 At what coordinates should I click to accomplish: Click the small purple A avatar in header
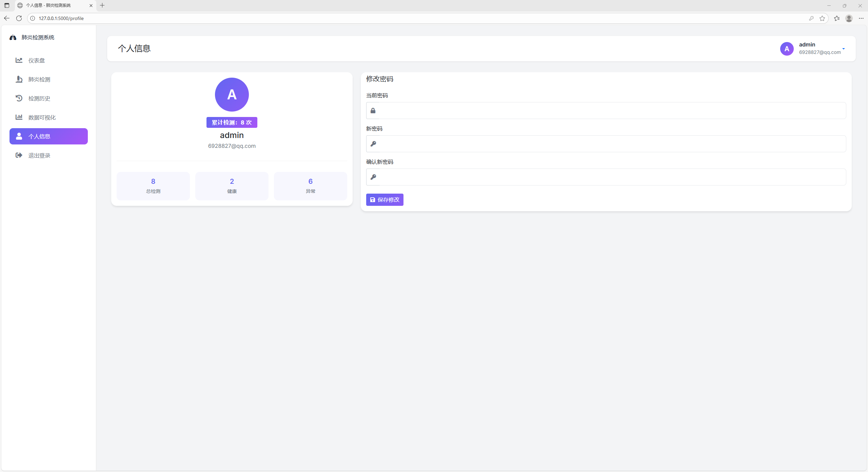(787, 49)
